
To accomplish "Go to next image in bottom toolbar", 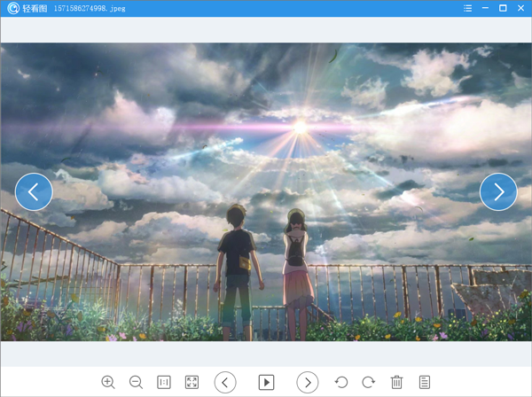I will [307, 382].
